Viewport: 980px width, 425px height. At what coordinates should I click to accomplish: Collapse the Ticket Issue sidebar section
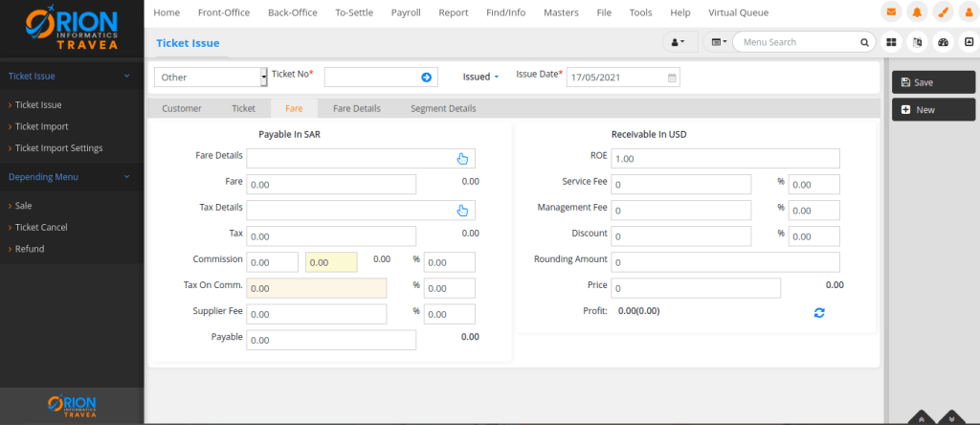[127, 76]
